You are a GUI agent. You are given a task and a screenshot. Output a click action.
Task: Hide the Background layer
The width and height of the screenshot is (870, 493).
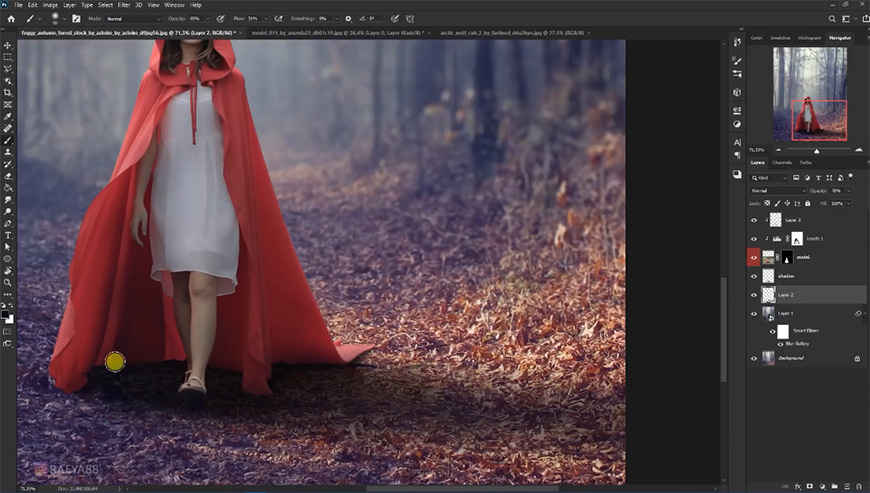[x=753, y=358]
